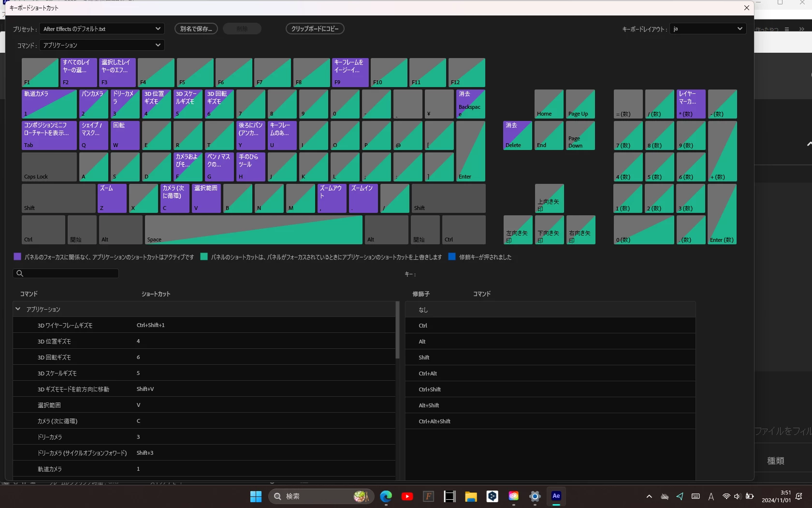
Task: Select the 手のひらツール H key
Action: (251, 167)
